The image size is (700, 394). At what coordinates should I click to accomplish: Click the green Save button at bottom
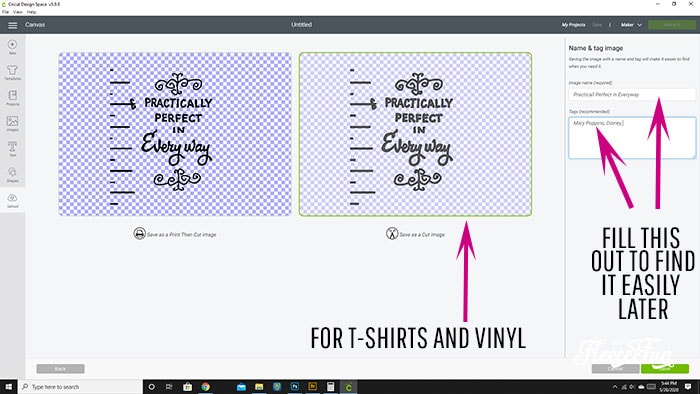(x=665, y=369)
